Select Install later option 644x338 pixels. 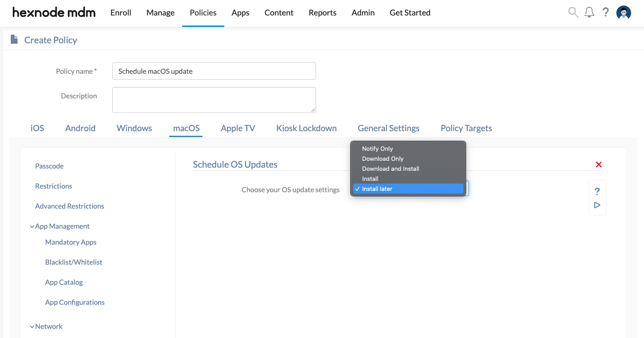point(408,189)
